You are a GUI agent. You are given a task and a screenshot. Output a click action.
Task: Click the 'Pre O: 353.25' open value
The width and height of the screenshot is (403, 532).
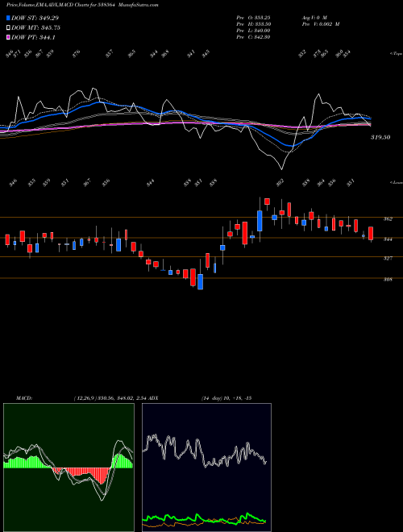tap(253, 17)
